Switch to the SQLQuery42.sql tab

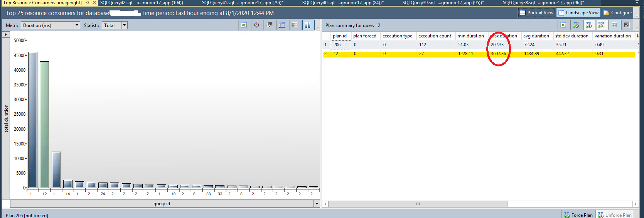click(142, 3)
